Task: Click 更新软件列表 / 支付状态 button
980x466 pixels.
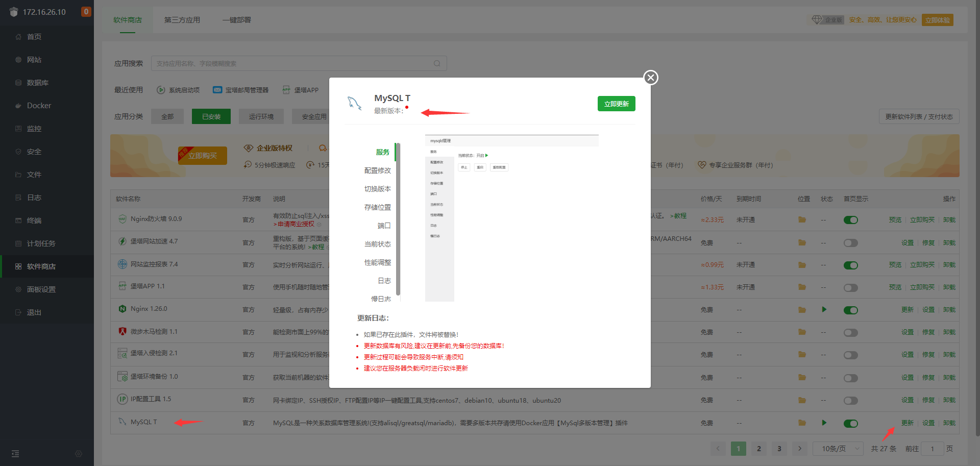Action: [x=919, y=116]
